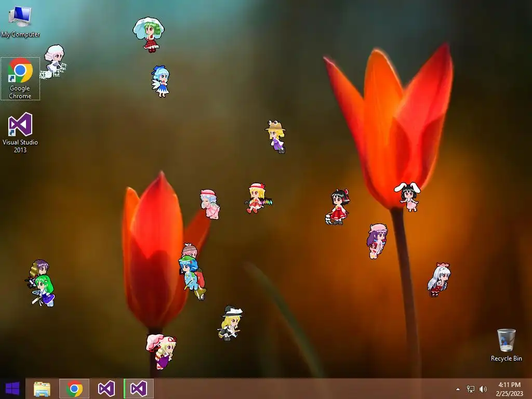Click the blonde mascot with rainbow crystal wings
The image size is (532, 399).
pos(258,198)
